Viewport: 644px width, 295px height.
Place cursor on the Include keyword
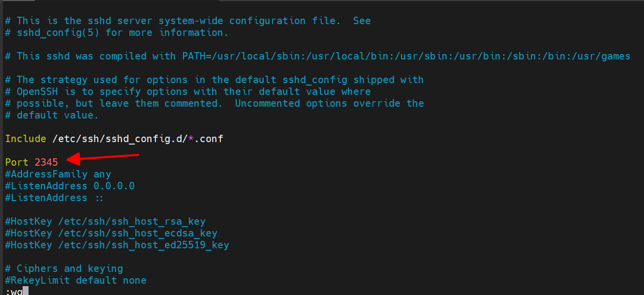tap(26, 139)
